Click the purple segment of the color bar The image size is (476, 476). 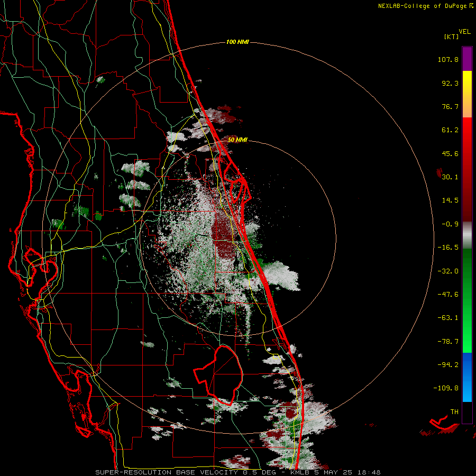pyautogui.click(x=467, y=59)
